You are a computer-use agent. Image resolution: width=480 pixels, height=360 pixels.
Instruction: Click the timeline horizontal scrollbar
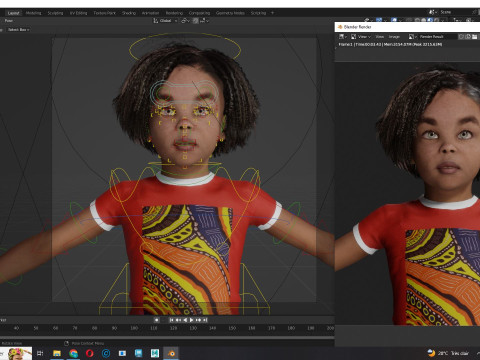(167, 337)
